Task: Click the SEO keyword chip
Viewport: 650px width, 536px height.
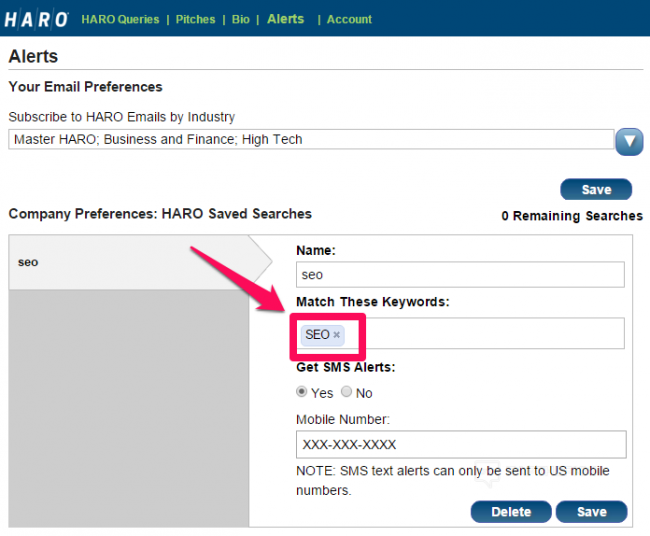Action: 316,335
